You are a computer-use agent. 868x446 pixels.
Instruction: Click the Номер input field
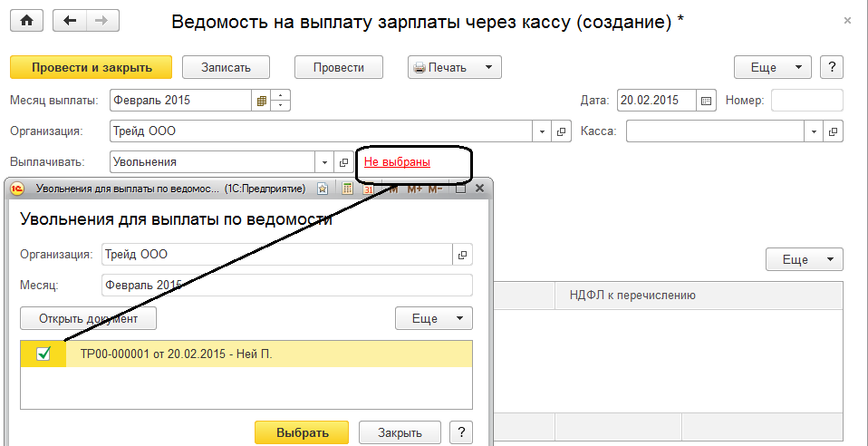(807, 101)
